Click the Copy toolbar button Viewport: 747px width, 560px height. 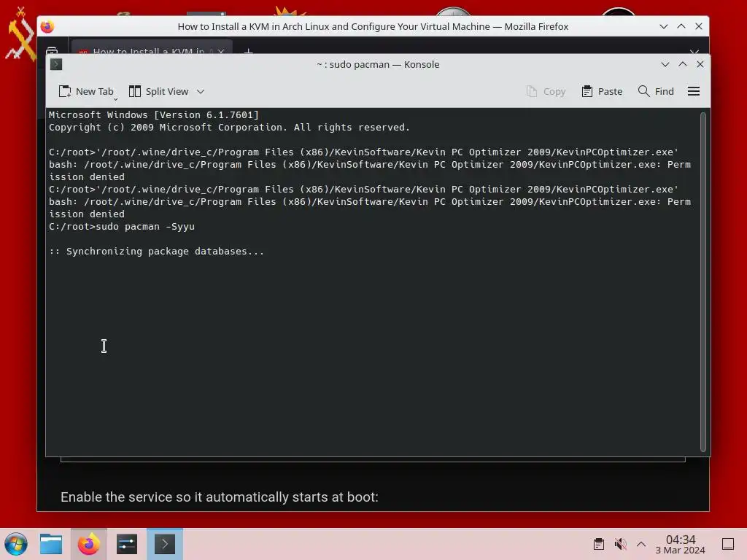pyautogui.click(x=546, y=91)
